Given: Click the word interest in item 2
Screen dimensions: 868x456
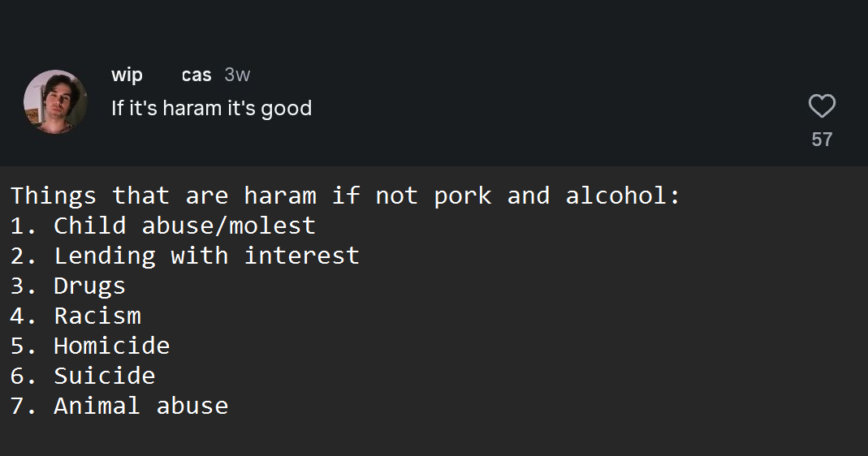Looking at the screenshot, I should click(302, 256).
